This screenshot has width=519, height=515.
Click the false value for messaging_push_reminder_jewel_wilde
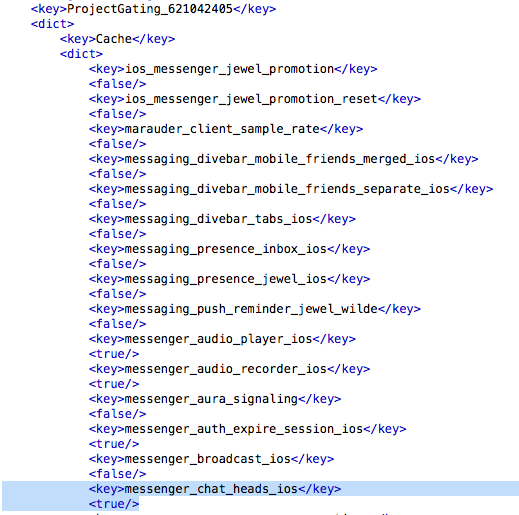pos(117,324)
